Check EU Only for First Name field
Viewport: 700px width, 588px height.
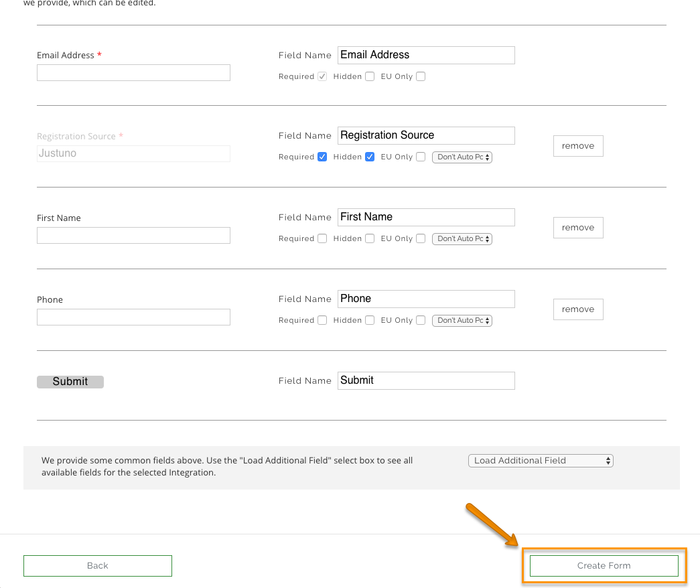coord(421,238)
